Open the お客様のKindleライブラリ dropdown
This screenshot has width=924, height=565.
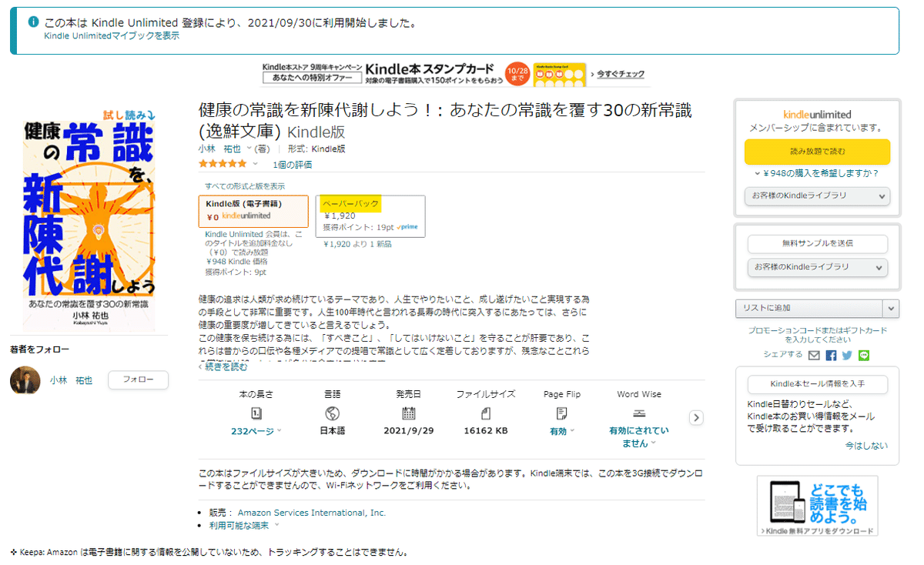tap(818, 196)
